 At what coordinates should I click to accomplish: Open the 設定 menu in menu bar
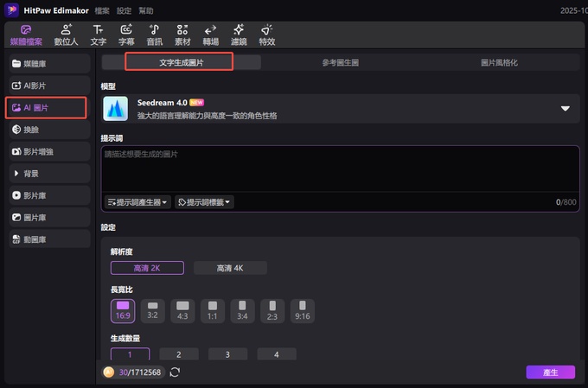(x=124, y=9)
